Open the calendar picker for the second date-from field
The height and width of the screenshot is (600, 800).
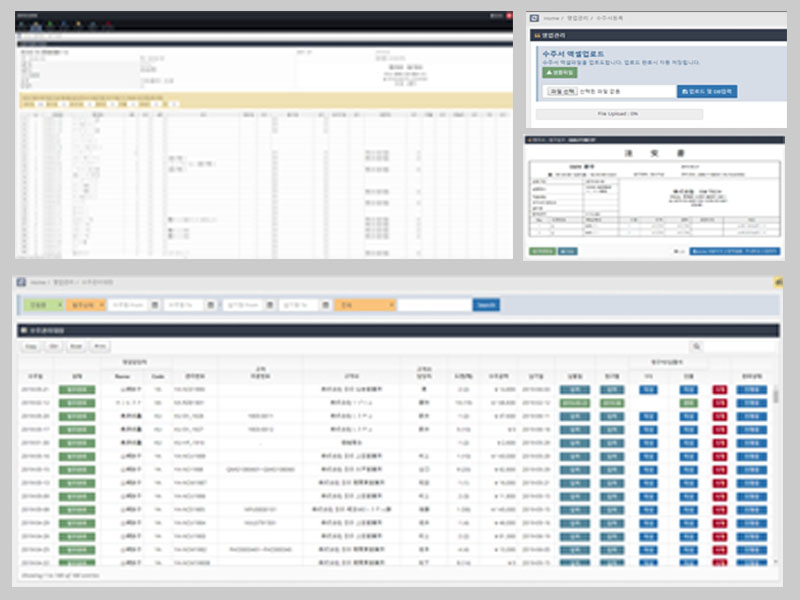point(268,304)
